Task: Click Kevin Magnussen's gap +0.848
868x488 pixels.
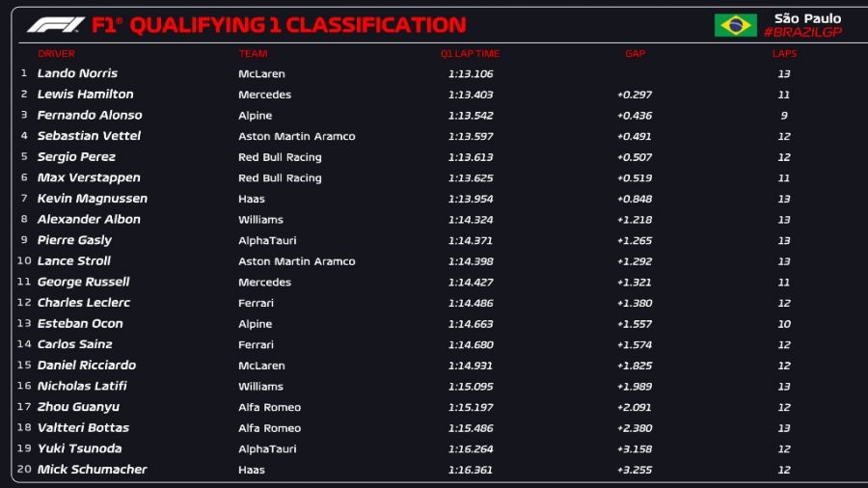Action: [635, 199]
